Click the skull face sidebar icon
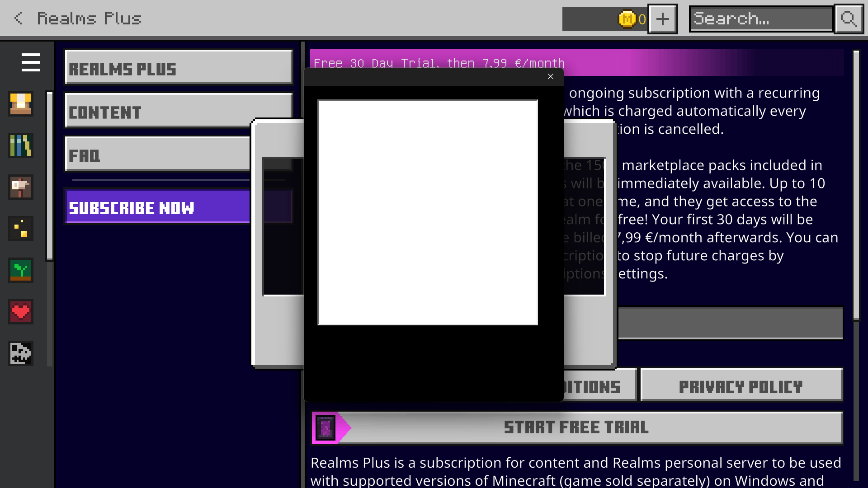The height and width of the screenshot is (488, 868). point(21,353)
